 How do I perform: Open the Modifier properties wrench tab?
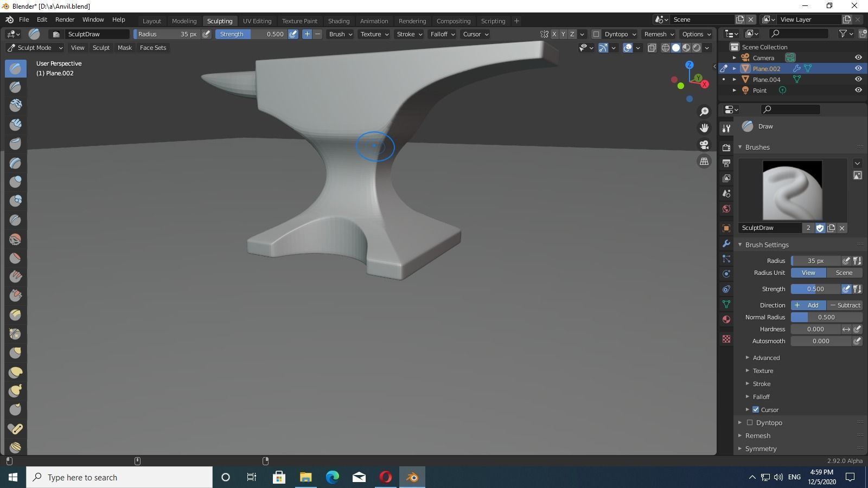726,243
